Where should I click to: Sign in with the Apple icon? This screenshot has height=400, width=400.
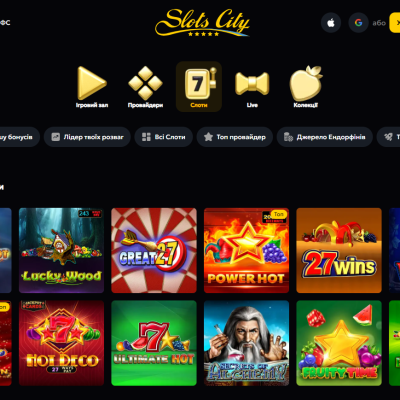click(331, 23)
